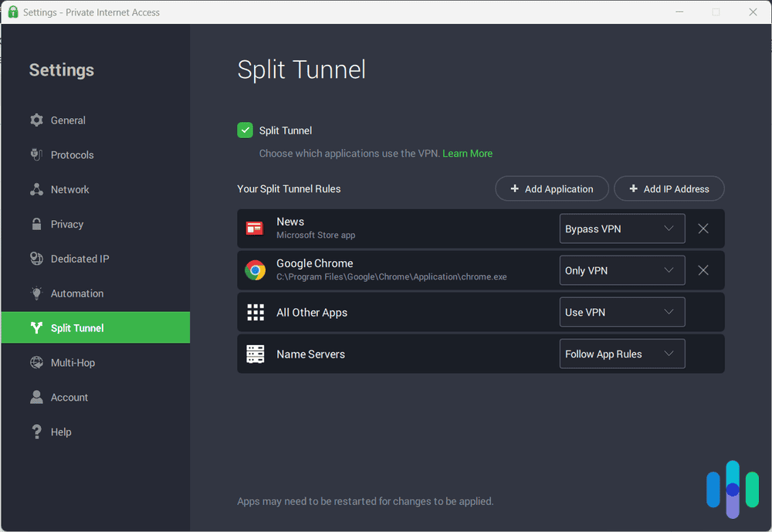Click the General settings gear icon
Image resolution: width=772 pixels, height=532 pixels.
pos(36,120)
